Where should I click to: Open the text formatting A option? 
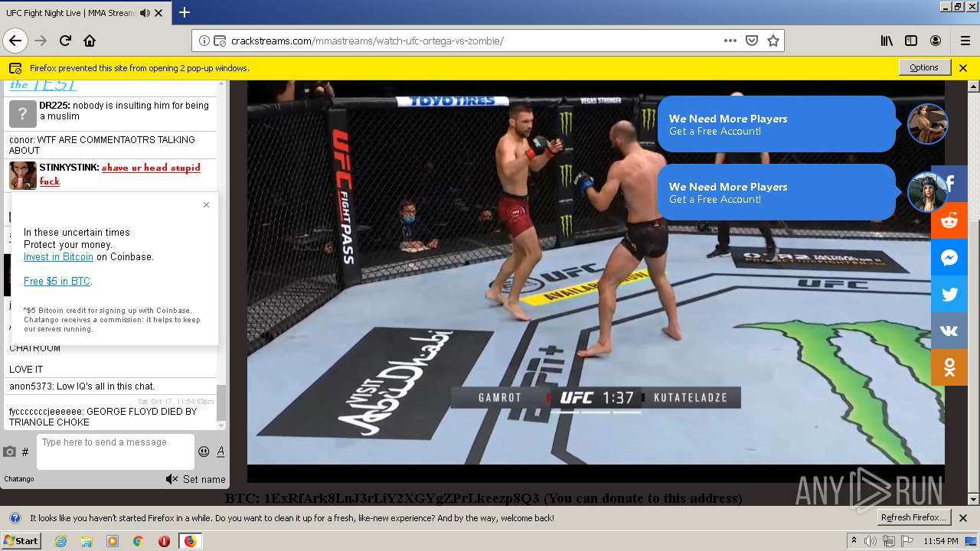coord(220,452)
